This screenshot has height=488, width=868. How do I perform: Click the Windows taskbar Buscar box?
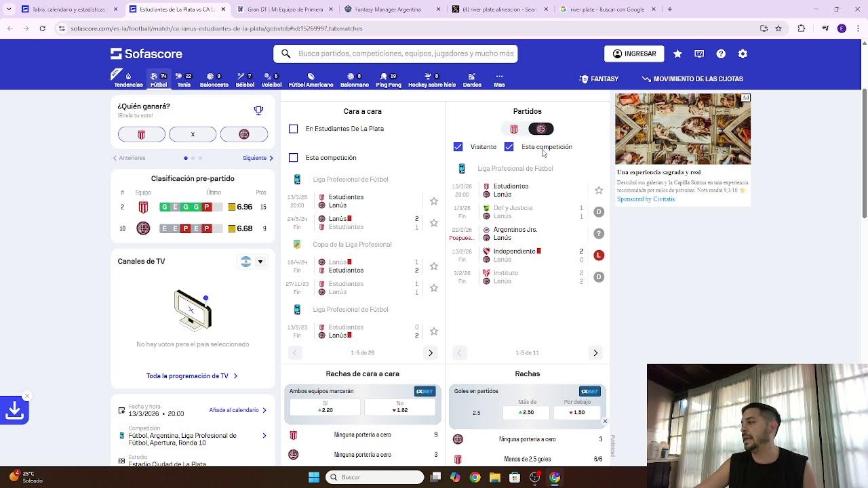[374, 477]
